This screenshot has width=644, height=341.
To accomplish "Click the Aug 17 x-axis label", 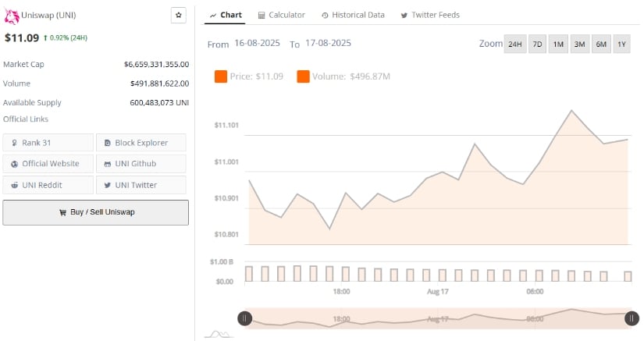I will pos(438,291).
